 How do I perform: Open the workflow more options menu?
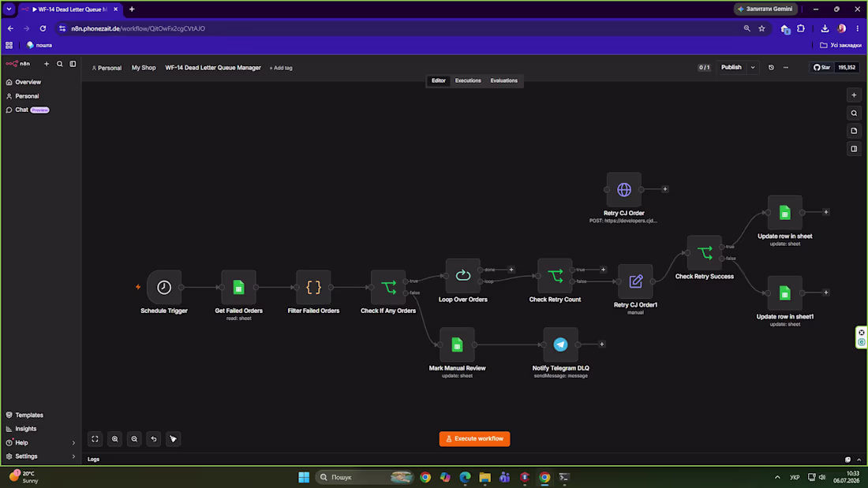785,68
